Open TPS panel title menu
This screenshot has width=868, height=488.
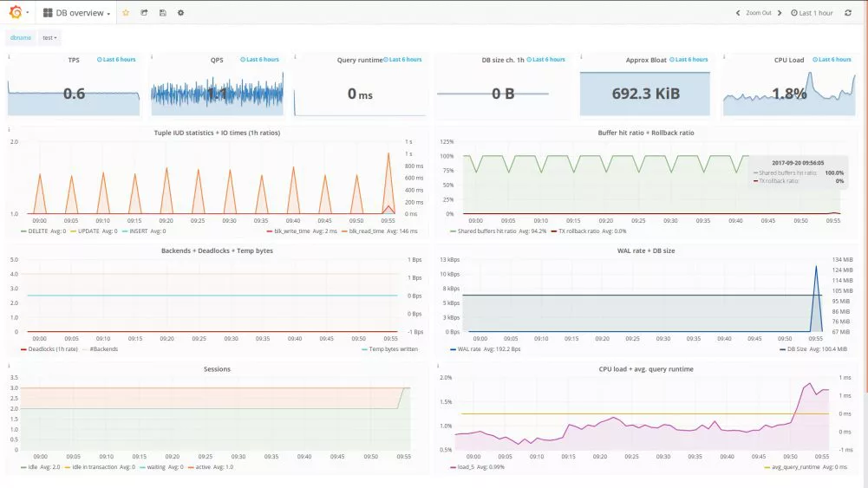[74, 60]
